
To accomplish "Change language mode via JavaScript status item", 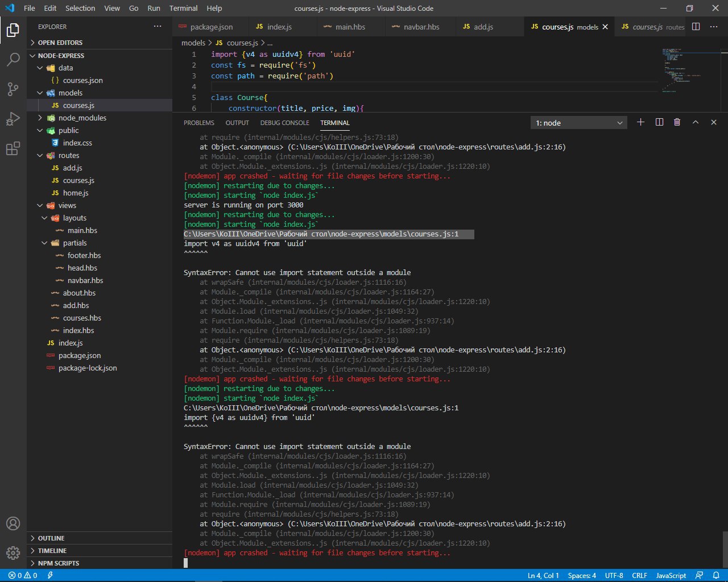I will pos(671,575).
